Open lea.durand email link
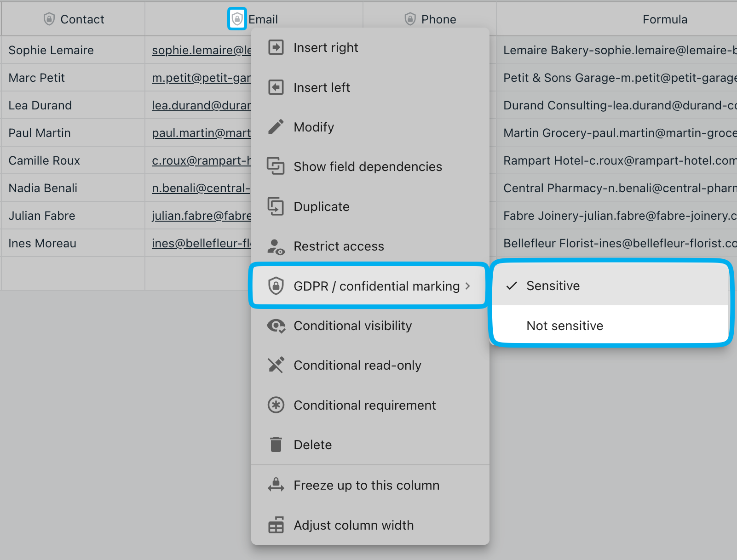 (x=202, y=105)
